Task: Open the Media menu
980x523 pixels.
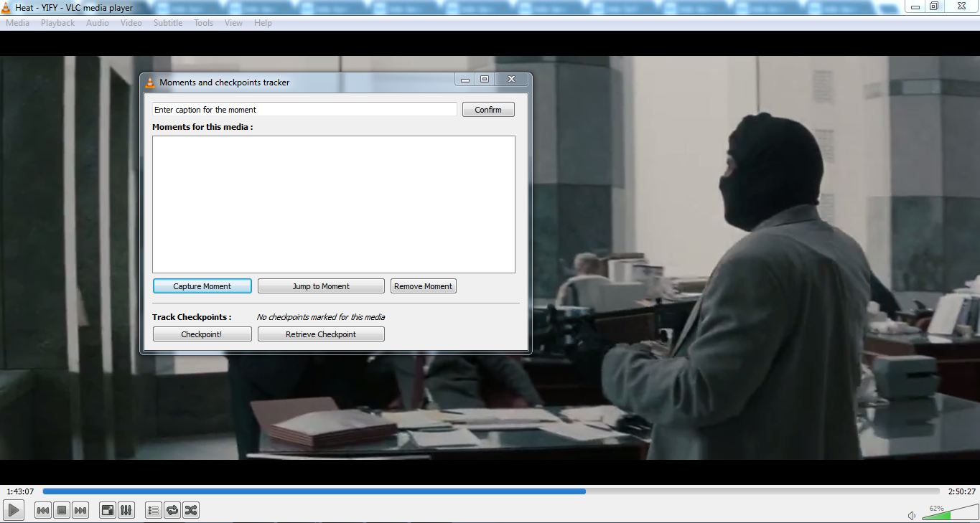Action: 18,23
